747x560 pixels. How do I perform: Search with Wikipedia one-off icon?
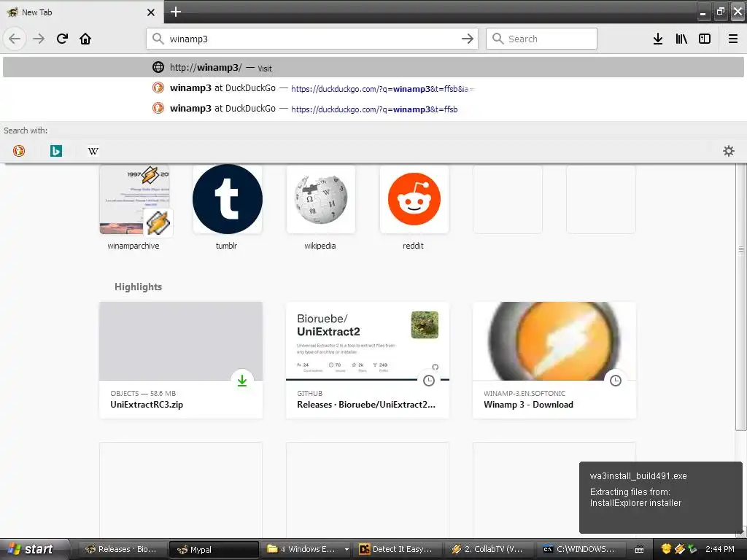[x=93, y=151]
